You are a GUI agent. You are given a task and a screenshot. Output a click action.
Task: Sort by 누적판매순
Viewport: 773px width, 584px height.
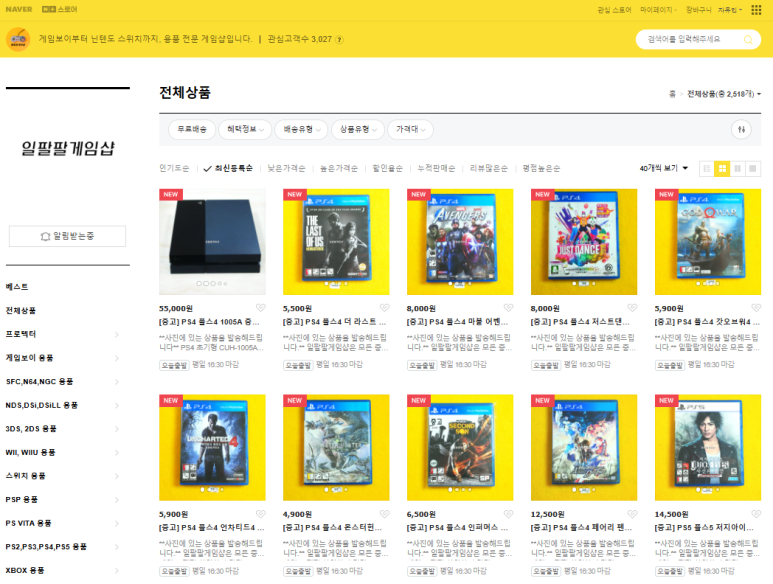(436, 169)
